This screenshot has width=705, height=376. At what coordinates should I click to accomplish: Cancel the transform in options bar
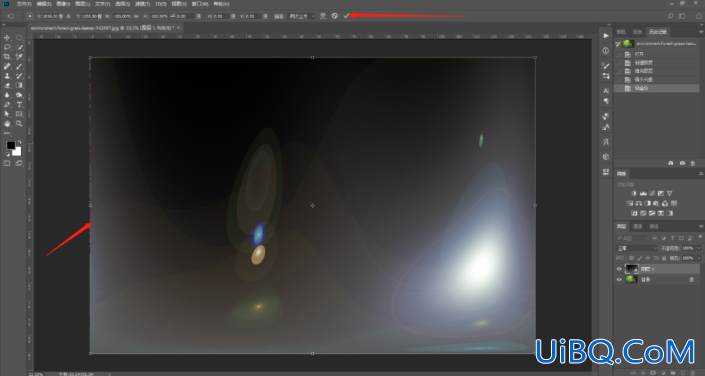[x=335, y=16]
